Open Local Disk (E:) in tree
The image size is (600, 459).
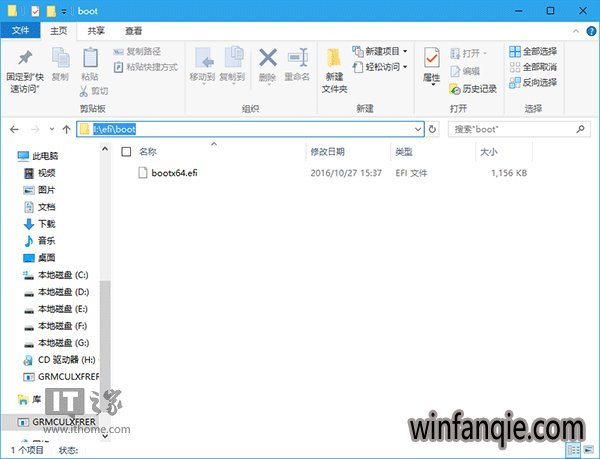click(x=56, y=309)
